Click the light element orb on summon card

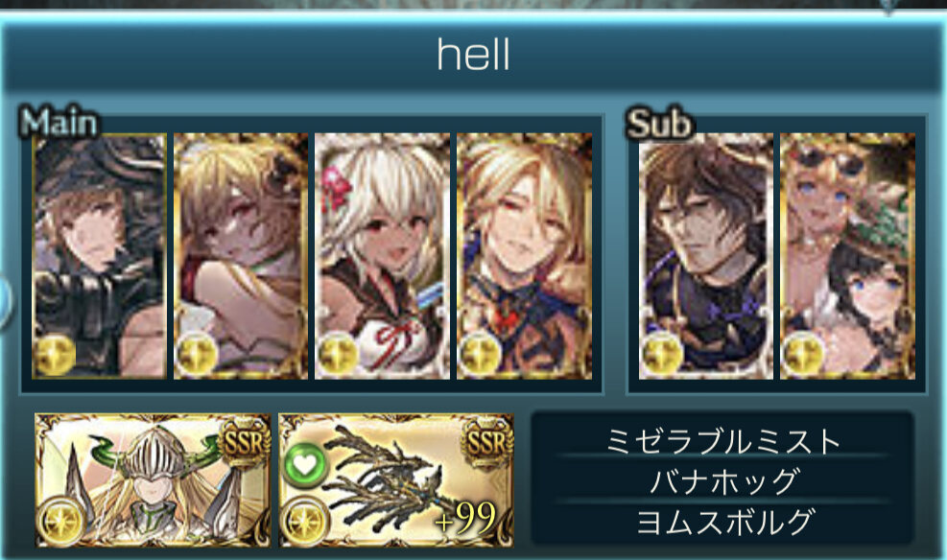61,520
